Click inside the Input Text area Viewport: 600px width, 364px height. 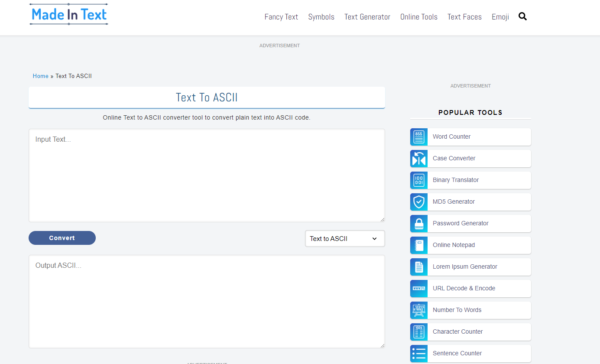[x=207, y=175]
